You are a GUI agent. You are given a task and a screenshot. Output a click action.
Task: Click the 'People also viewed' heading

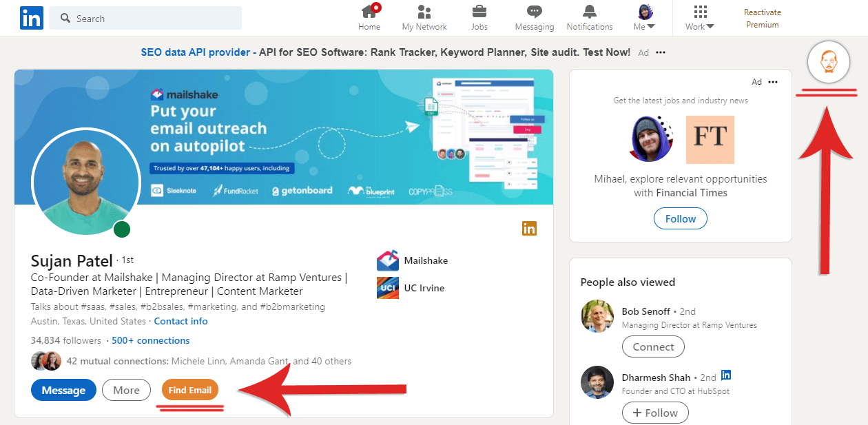(628, 282)
